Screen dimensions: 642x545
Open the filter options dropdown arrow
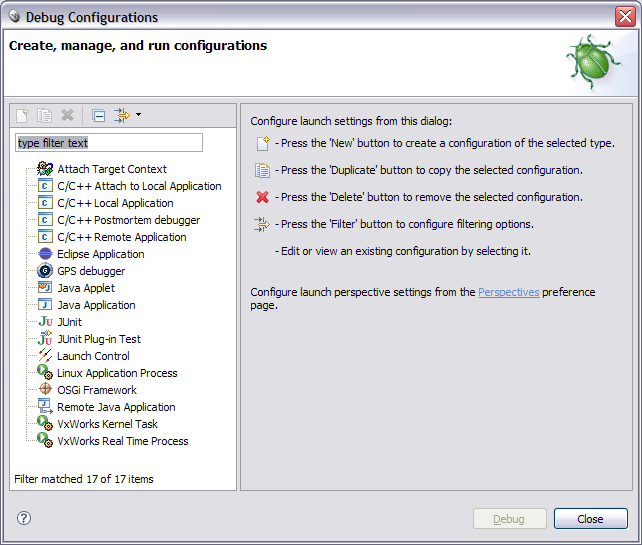tap(138, 115)
